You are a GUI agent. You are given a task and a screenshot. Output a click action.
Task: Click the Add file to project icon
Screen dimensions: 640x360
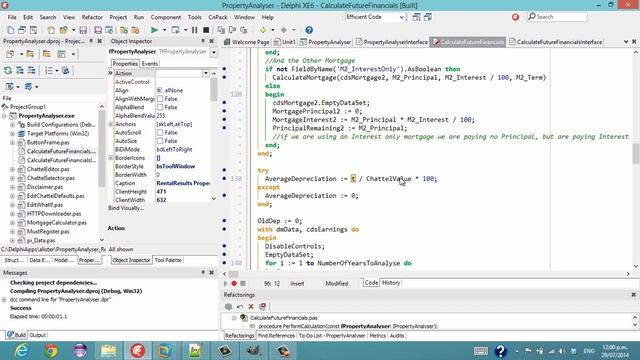pos(124,30)
